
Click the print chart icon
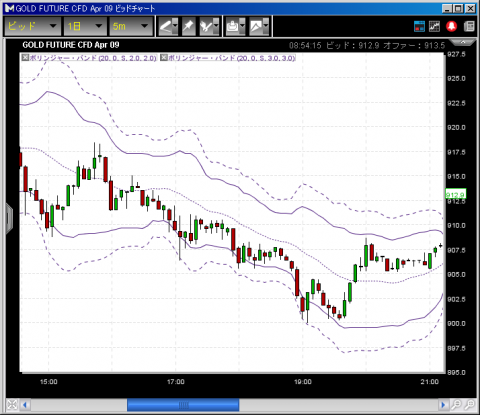click(x=235, y=26)
